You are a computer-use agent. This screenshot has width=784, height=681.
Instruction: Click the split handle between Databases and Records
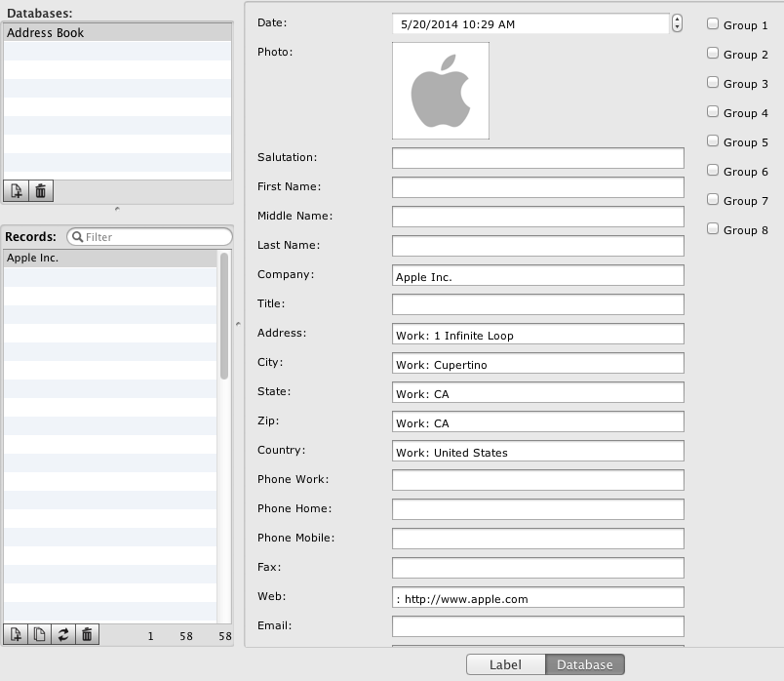pos(117,209)
